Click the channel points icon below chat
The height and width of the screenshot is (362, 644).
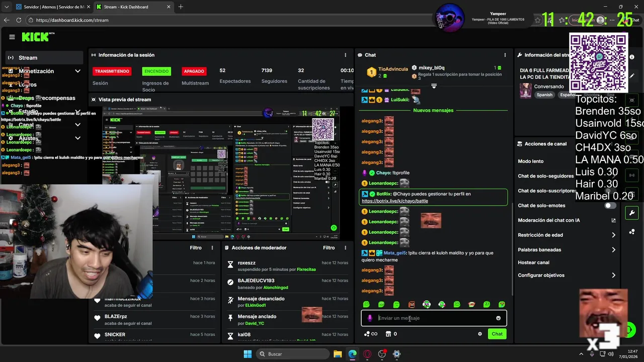pyautogui.click(x=367, y=334)
